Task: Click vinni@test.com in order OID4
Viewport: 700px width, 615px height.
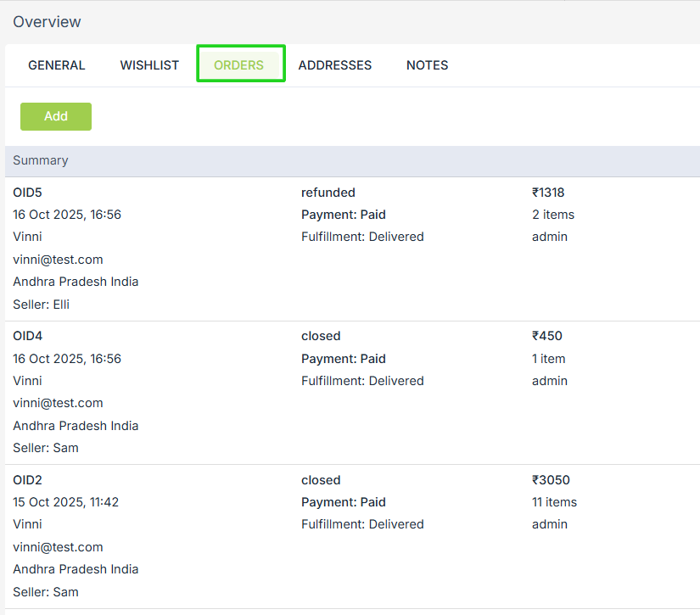Action: tap(58, 403)
